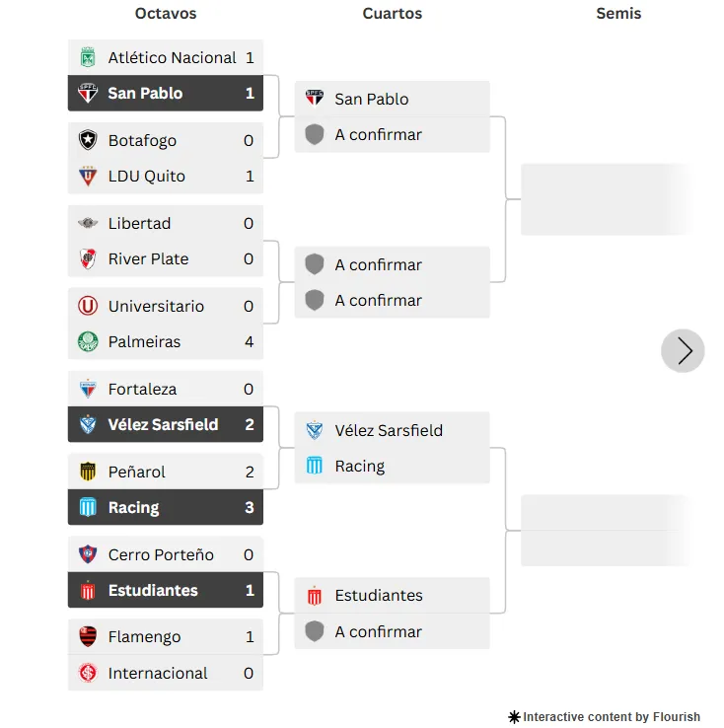Viewport: 724px width, 728px height.
Task: Select the highlighted Vélez Sarsfield Octavos row
Action: click(166, 424)
